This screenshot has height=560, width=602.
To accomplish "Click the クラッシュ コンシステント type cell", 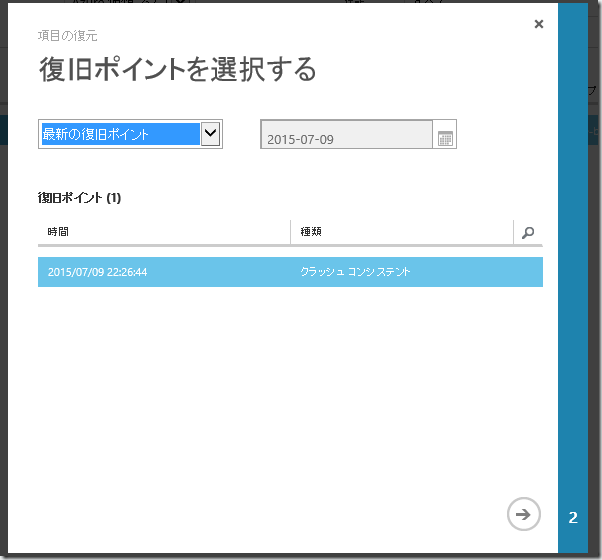I will pos(355,272).
